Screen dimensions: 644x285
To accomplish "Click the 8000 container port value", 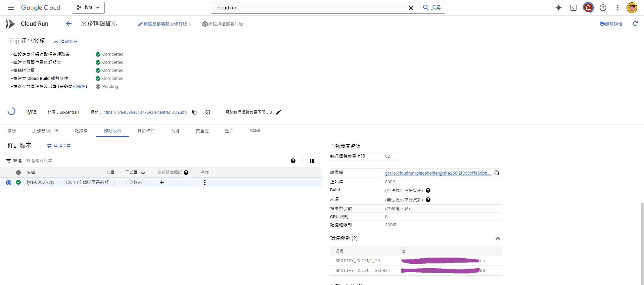I will tap(390, 182).
